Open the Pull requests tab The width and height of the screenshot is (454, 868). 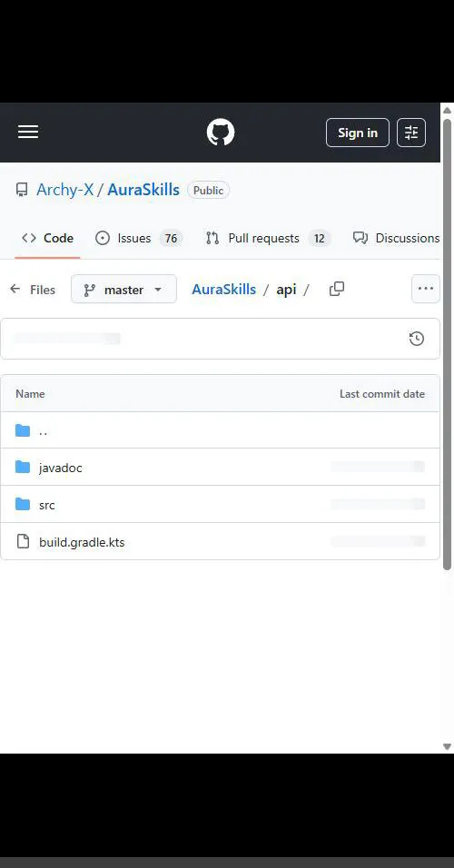268,238
